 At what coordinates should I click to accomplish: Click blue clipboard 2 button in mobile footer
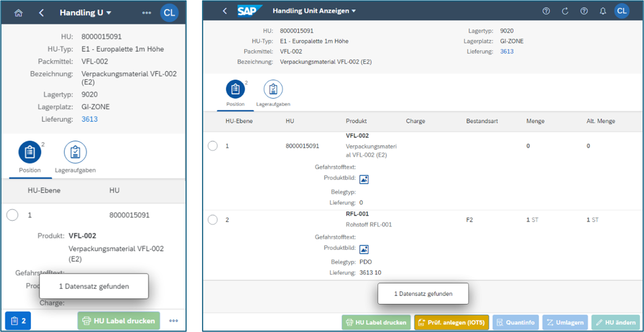point(18,321)
